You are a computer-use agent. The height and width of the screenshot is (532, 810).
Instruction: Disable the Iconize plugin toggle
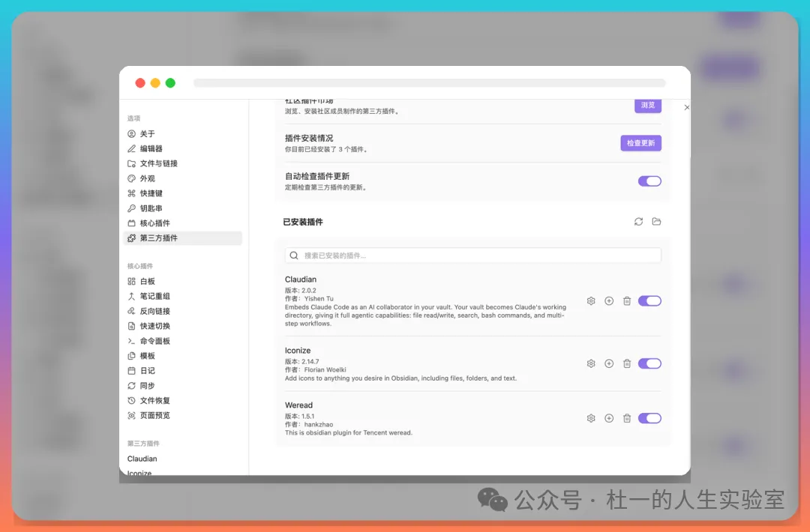tap(649, 363)
